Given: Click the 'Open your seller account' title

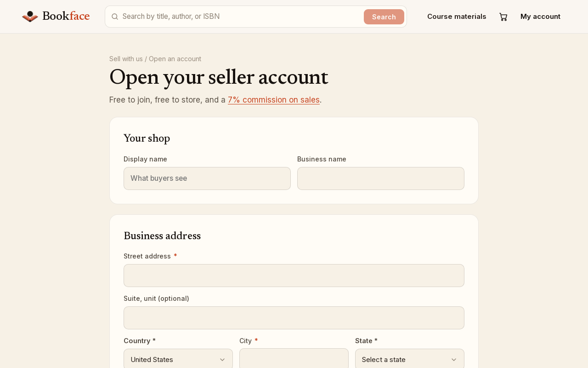Looking at the screenshot, I should coord(219,77).
